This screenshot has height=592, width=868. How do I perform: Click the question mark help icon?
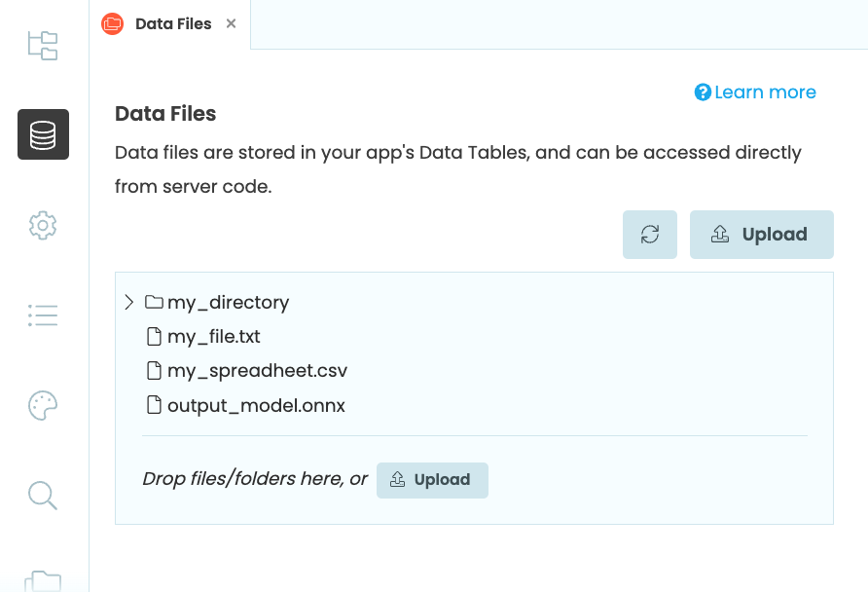(703, 92)
